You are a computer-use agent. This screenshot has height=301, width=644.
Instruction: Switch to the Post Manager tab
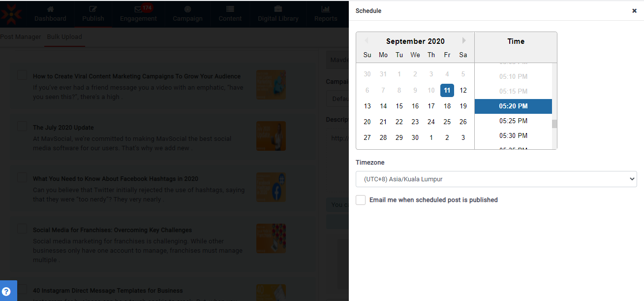(x=20, y=37)
